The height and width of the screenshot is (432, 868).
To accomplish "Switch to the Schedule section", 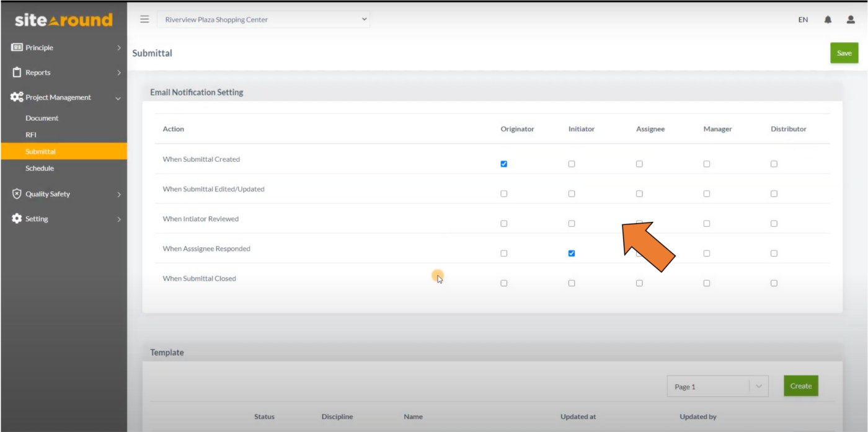I will point(40,168).
